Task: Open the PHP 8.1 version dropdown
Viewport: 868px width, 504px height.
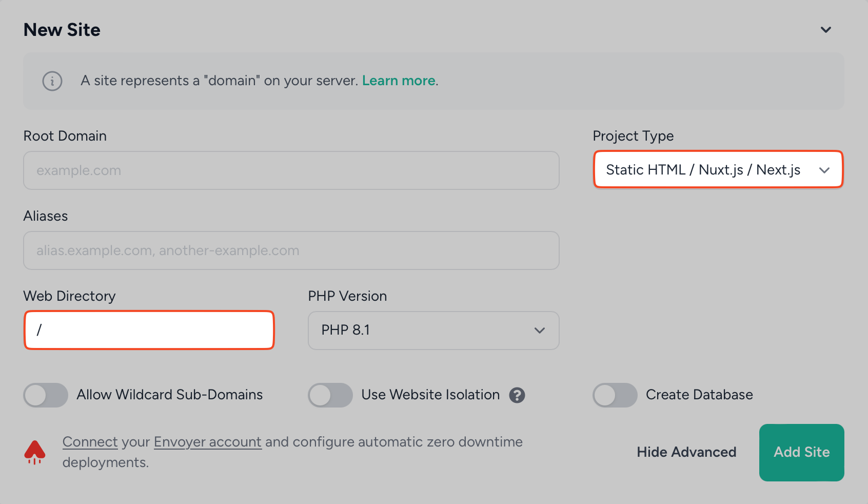Action: tap(433, 331)
